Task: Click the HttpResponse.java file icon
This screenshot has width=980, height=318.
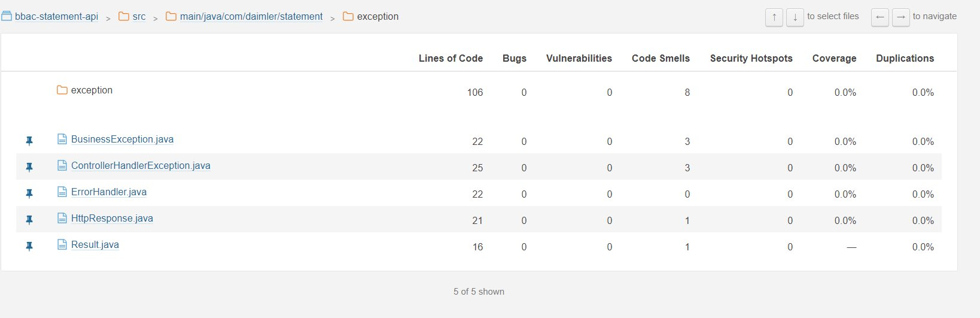Action: 62,218
